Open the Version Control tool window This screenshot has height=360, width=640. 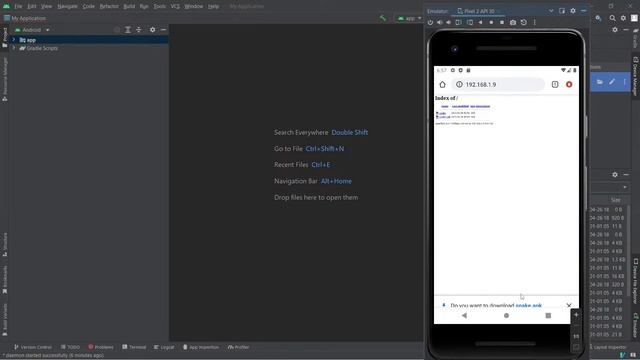(x=33, y=347)
